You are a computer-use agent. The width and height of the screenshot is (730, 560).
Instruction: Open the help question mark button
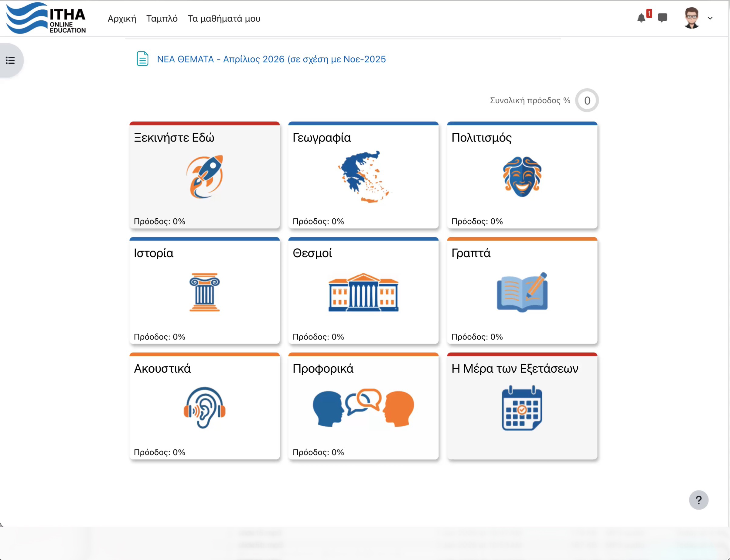pos(698,500)
